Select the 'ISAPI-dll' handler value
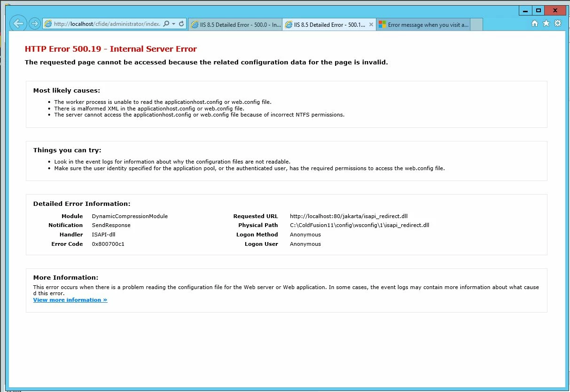Screen dimensions: 570x392 [103, 235]
